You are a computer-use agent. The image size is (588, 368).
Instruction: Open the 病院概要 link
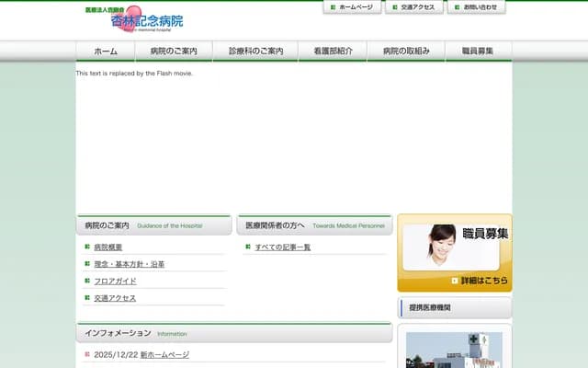click(107, 247)
